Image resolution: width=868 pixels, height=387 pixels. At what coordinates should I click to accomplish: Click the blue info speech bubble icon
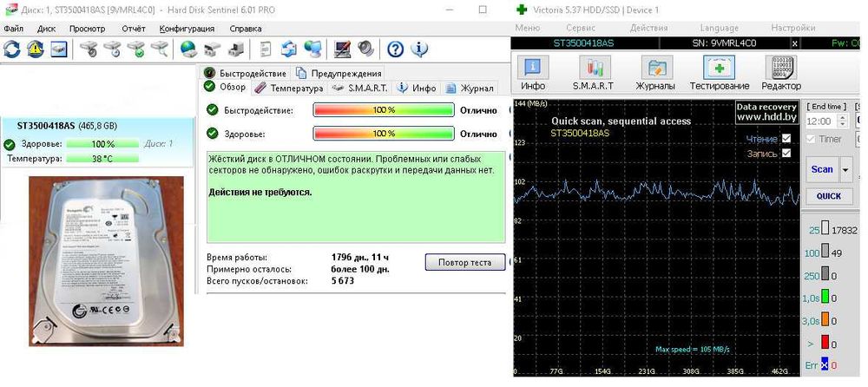419,49
